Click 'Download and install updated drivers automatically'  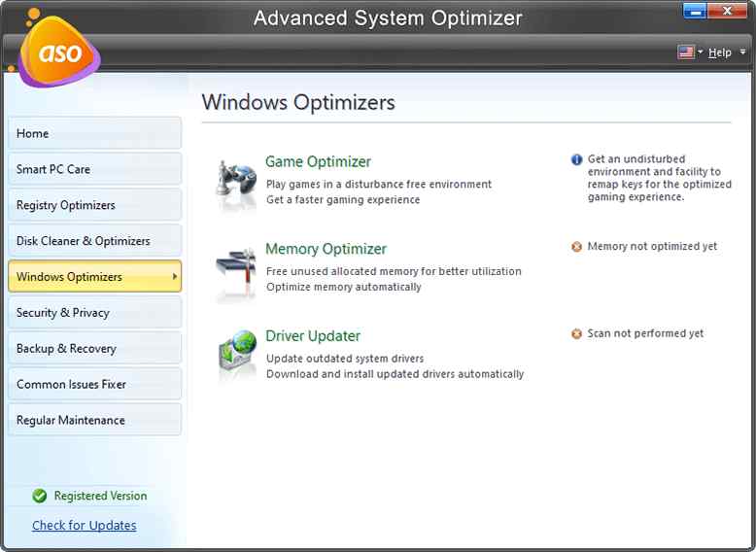click(395, 374)
